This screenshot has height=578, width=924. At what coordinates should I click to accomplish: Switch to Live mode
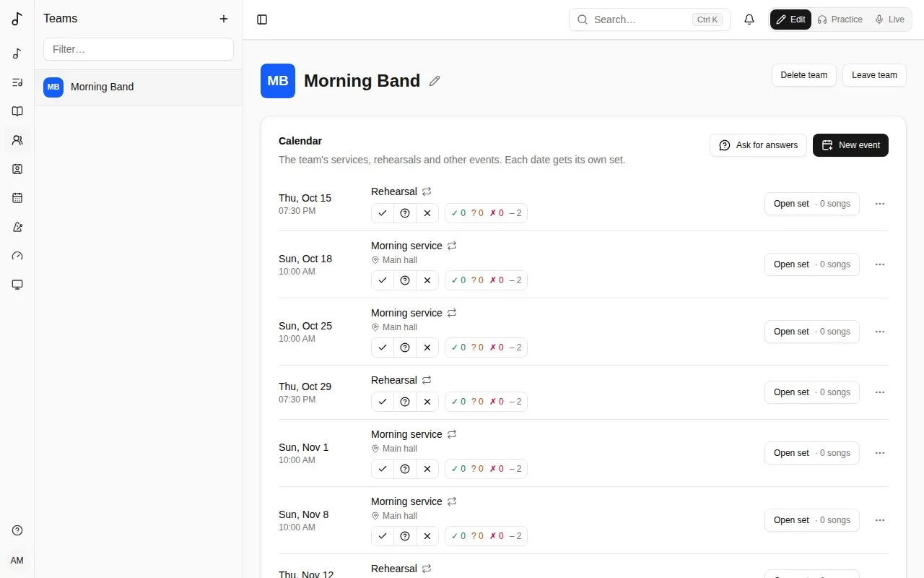coord(889,20)
